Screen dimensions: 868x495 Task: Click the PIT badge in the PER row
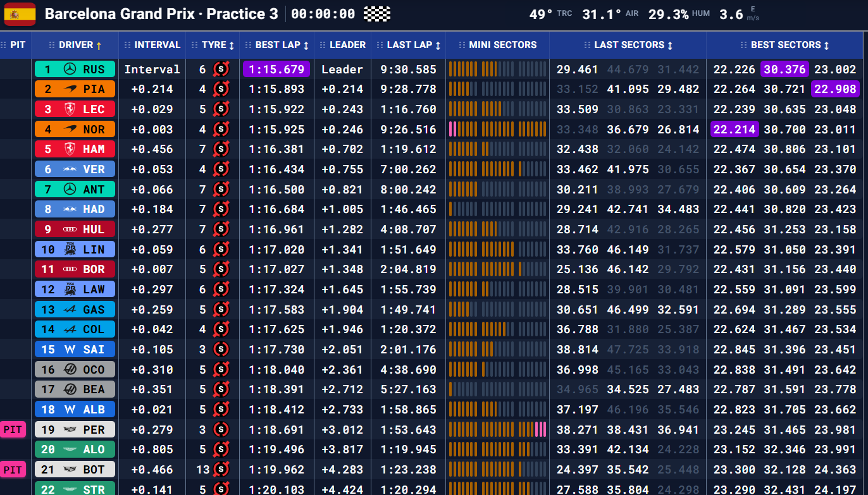(x=13, y=429)
